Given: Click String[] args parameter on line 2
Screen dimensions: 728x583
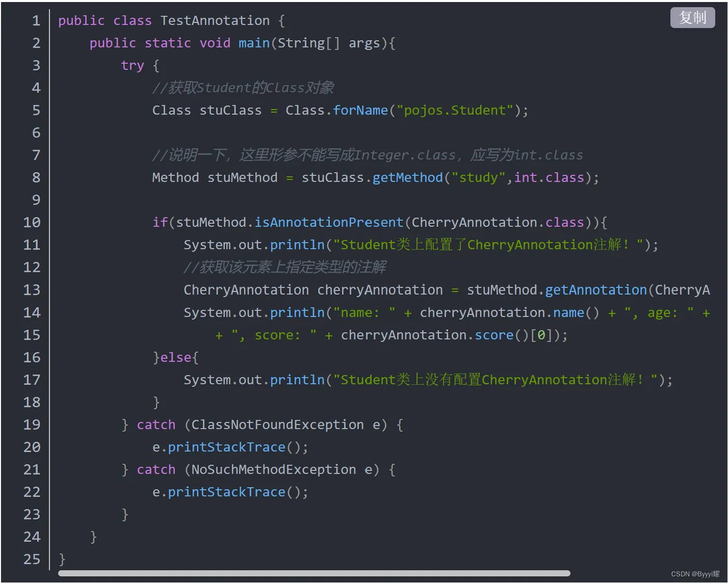Looking at the screenshot, I should click(x=329, y=43).
